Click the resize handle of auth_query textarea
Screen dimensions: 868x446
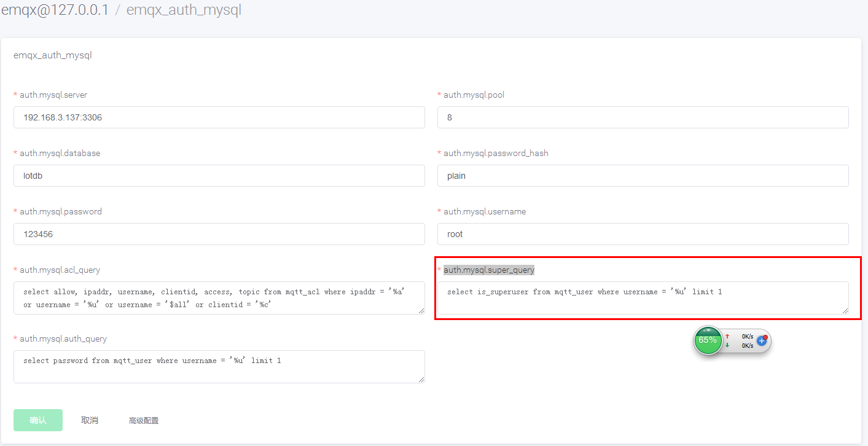(421, 379)
